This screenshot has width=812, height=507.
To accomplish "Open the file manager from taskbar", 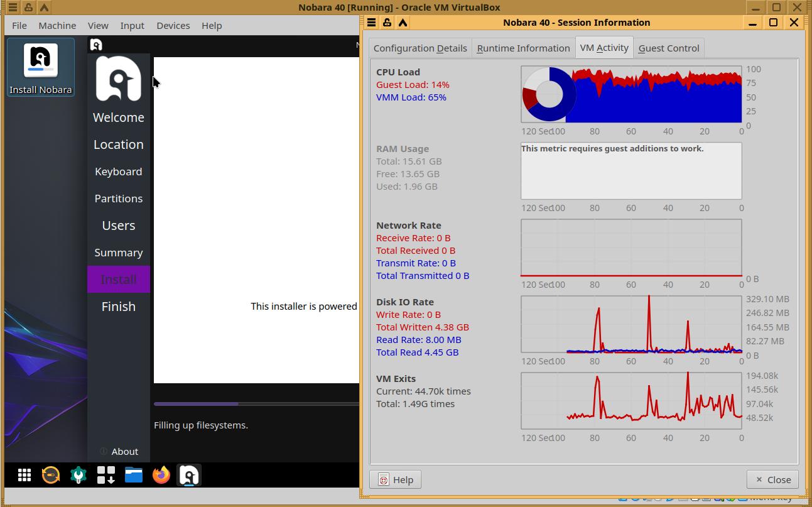I will (134, 475).
